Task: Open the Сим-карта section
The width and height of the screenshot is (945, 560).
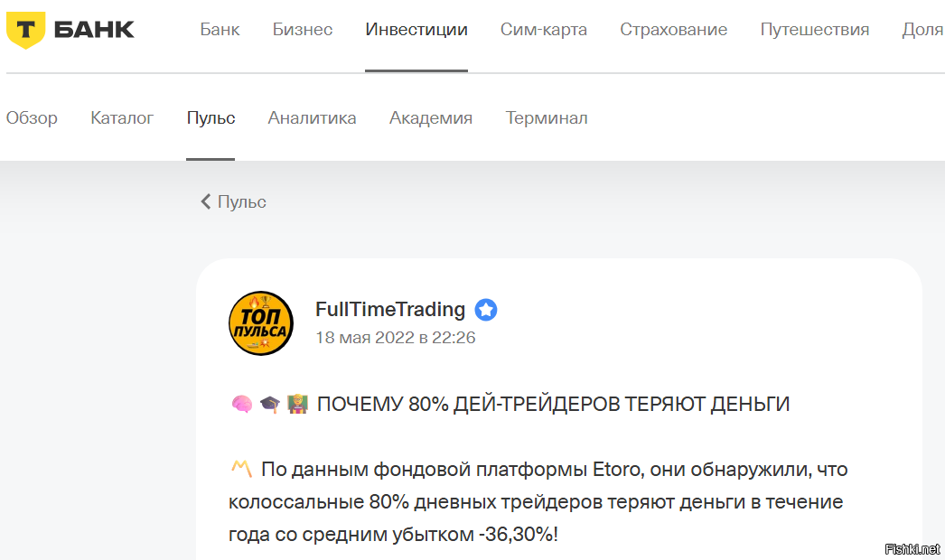Action: 544,30
